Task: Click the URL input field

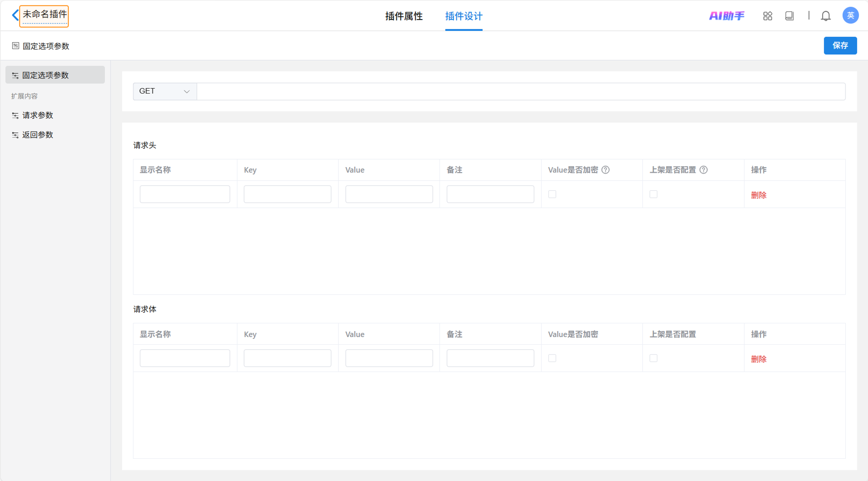Action: tap(521, 91)
